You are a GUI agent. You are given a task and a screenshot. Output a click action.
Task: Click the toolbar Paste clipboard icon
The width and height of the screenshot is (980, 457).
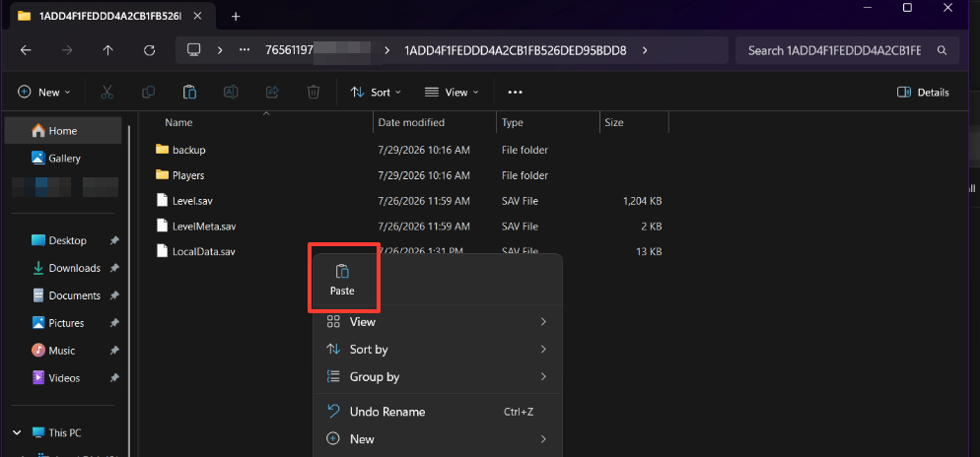pos(189,92)
